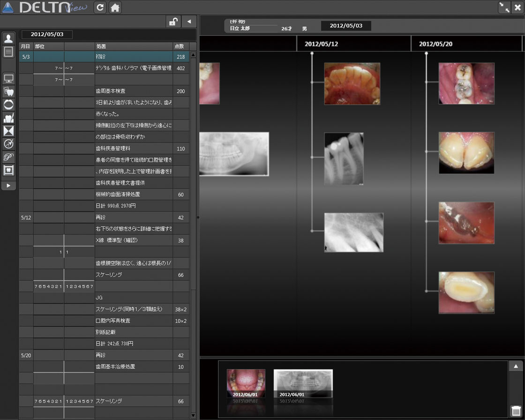Image resolution: width=525 pixels, height=420 pixels.
Task: Click the hourglass-shaped bowtie icon in sidebar
Action: (8, 131)
